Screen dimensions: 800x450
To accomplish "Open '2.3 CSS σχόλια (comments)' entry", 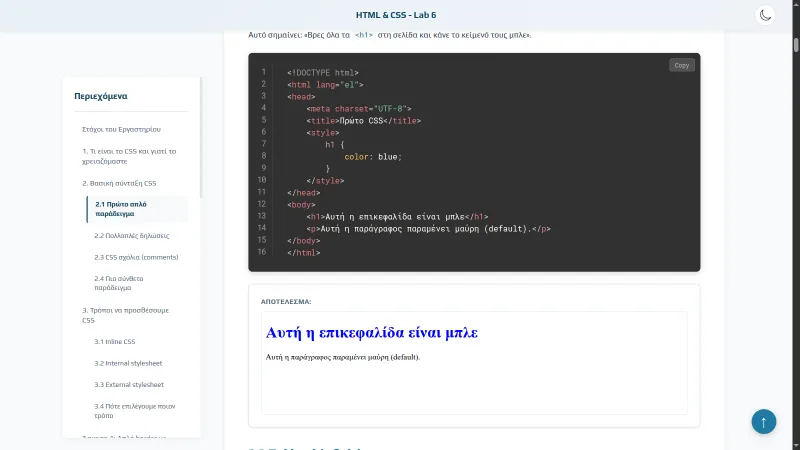I will pos(136,257).
